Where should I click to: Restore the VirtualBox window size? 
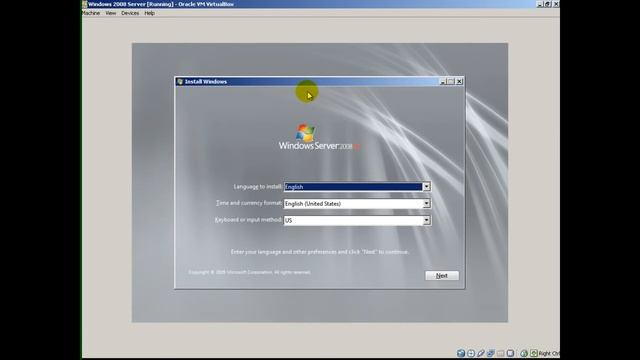(548, 4)
